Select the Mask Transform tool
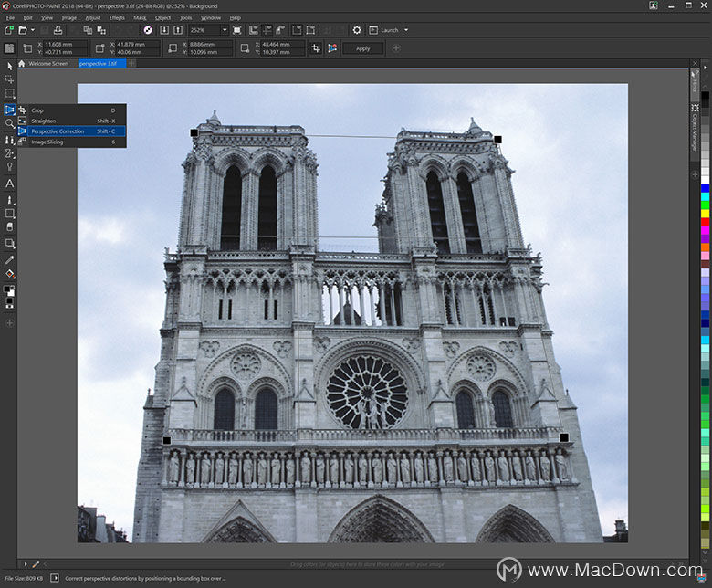This screenshot has height=588, width=712. pos(9,80)
